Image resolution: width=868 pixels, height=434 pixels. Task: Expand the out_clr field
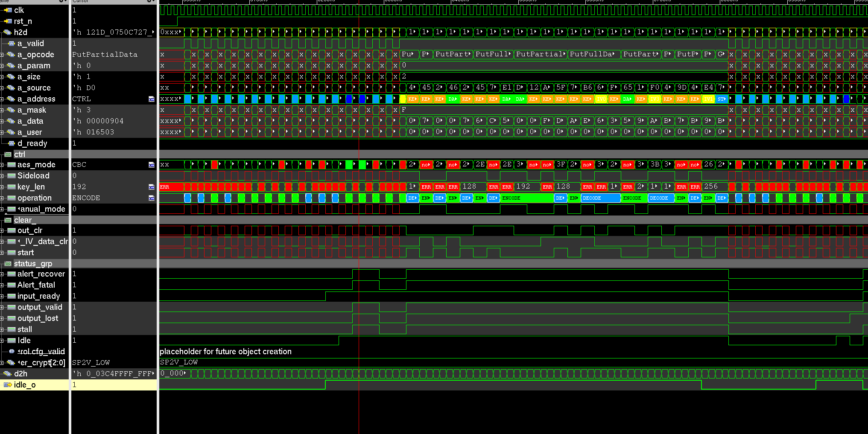point(2,230)
